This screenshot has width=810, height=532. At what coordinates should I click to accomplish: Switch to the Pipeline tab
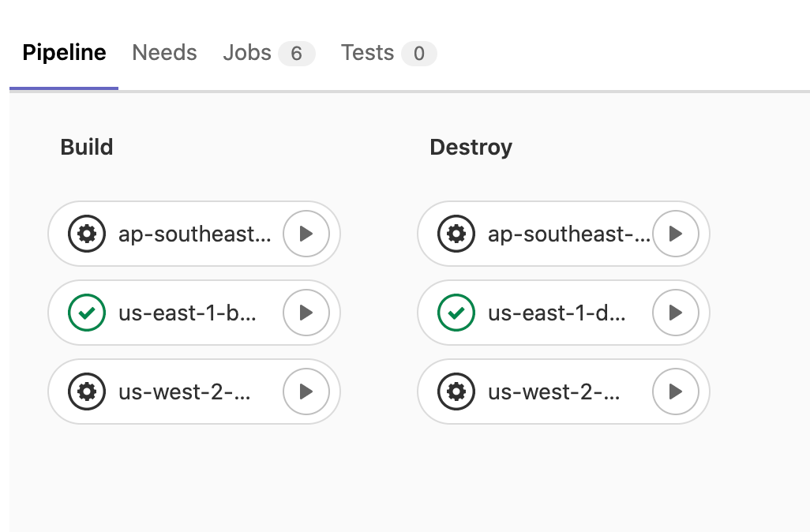64,53
